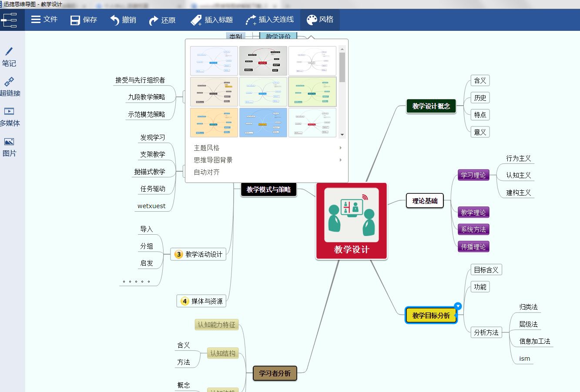This screenshot has height=392, width=580.
Task: Expand the 主题风格 submenu arrow
Action: click(340, 148)
